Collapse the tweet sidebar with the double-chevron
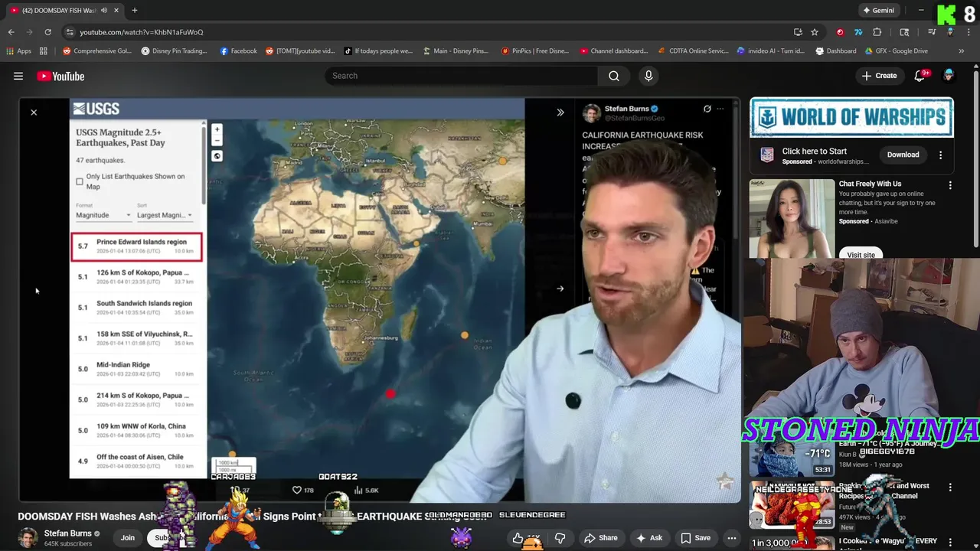Screen dimensions: 980x551 (560, 112)
